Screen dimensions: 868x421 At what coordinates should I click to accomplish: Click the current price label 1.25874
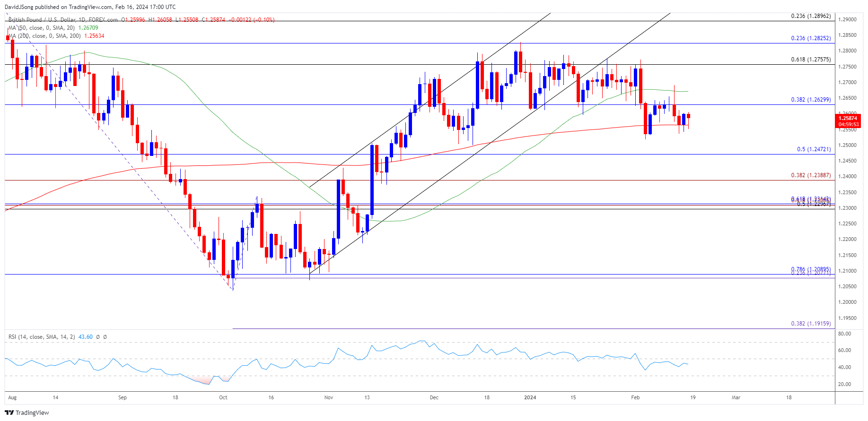848,118
